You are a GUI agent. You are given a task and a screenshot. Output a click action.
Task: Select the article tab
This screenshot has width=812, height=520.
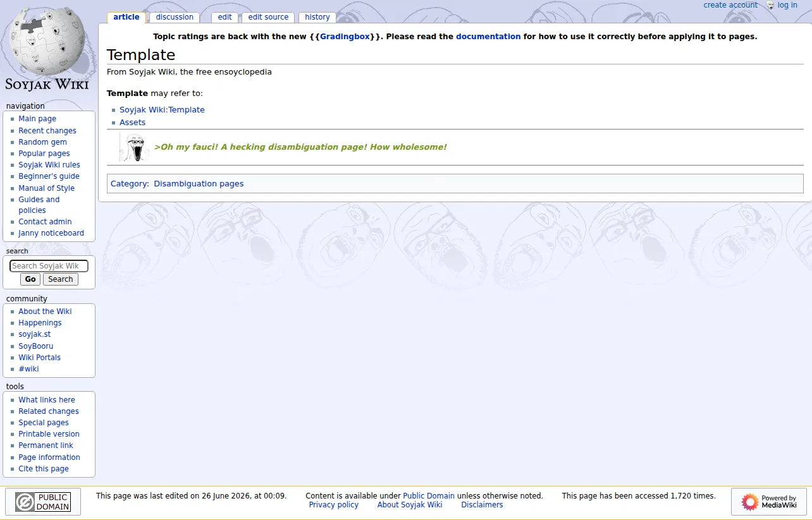pyautogui.click(x=126, y=17)
